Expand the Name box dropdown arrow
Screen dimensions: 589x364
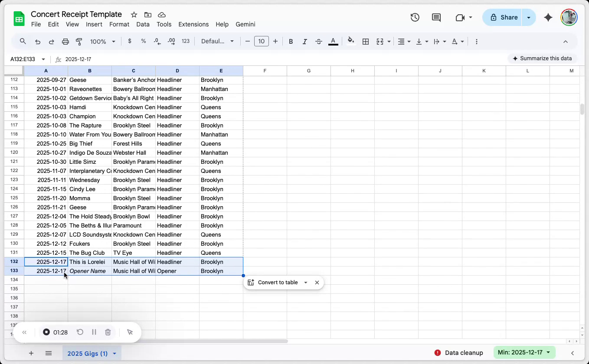click(x=43, y=59)
